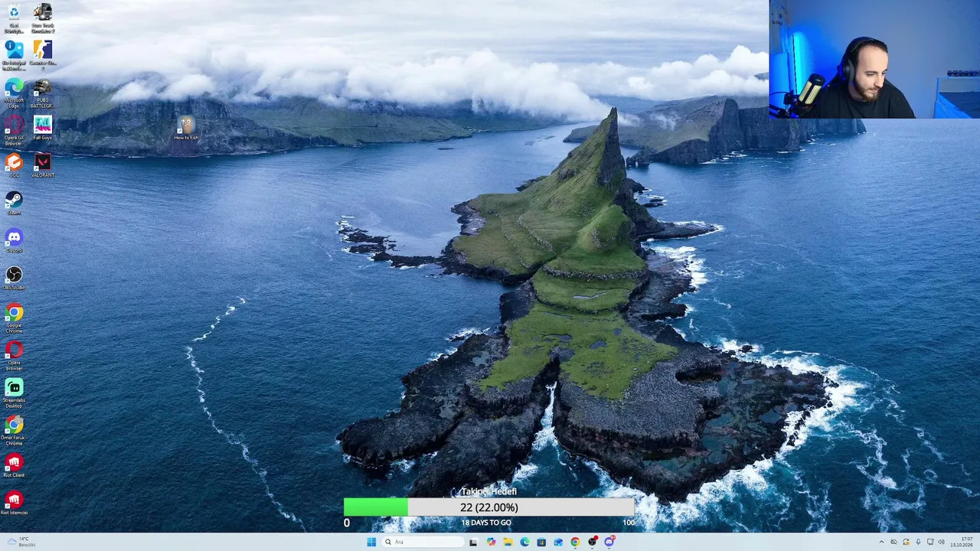Open PUBG BATTLEGROUNDS desktop shortcut
Image resolution: width=980 pixels, height=551 pixels.
(43, 93)
